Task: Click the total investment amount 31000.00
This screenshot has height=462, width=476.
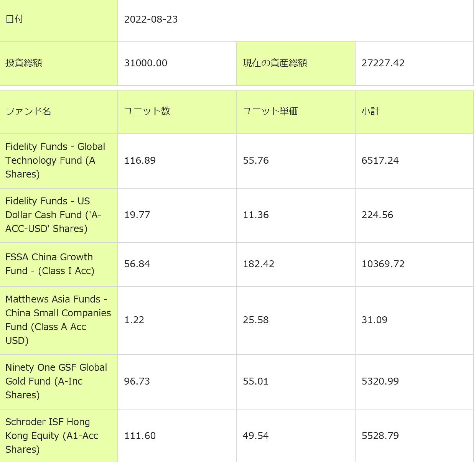Action: click(146, 63)
